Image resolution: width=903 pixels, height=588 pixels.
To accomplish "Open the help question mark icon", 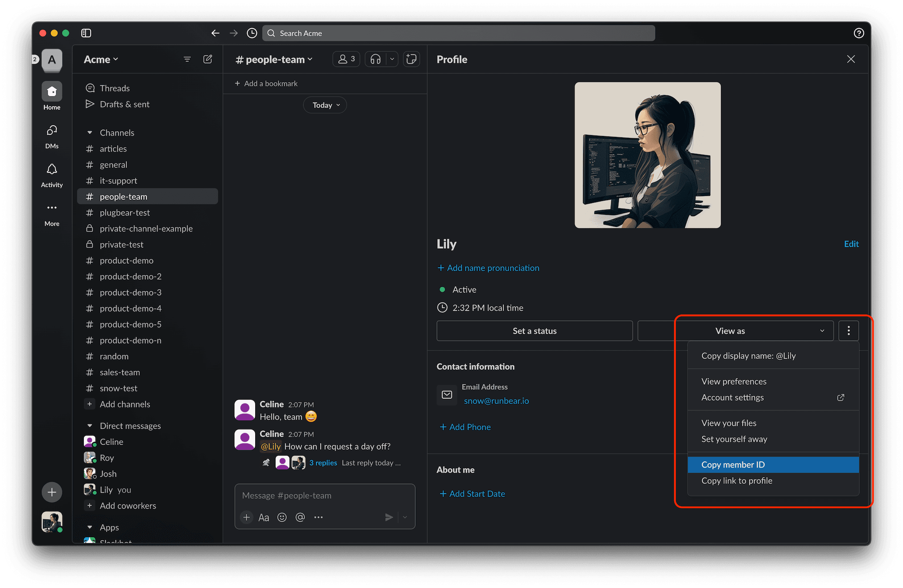I will [859, 33].
